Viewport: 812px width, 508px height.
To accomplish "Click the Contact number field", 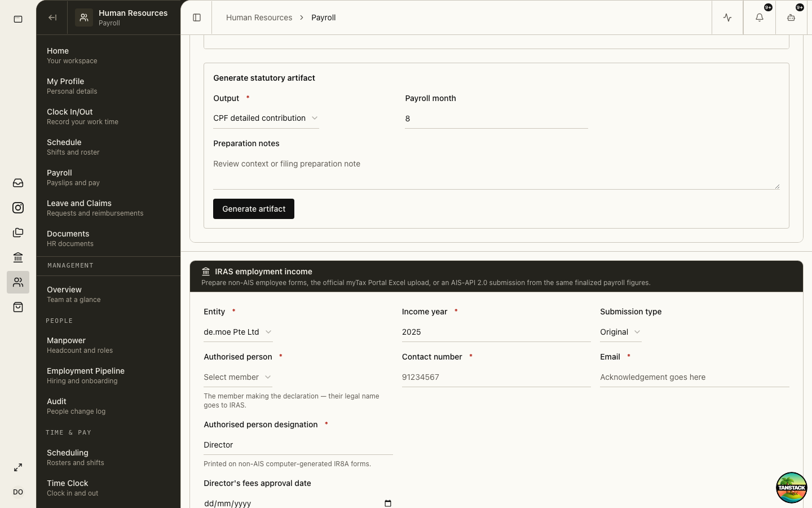I will [x=496, y=377].
